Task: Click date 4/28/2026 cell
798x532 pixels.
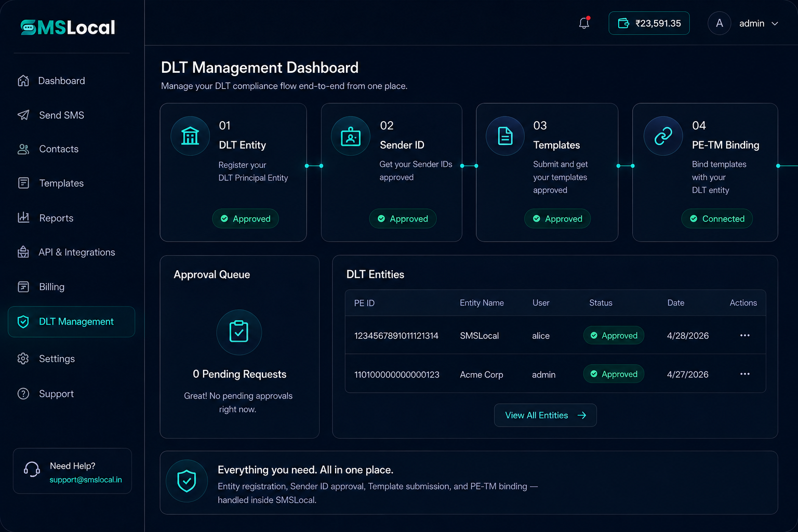Action: [688, 336]
